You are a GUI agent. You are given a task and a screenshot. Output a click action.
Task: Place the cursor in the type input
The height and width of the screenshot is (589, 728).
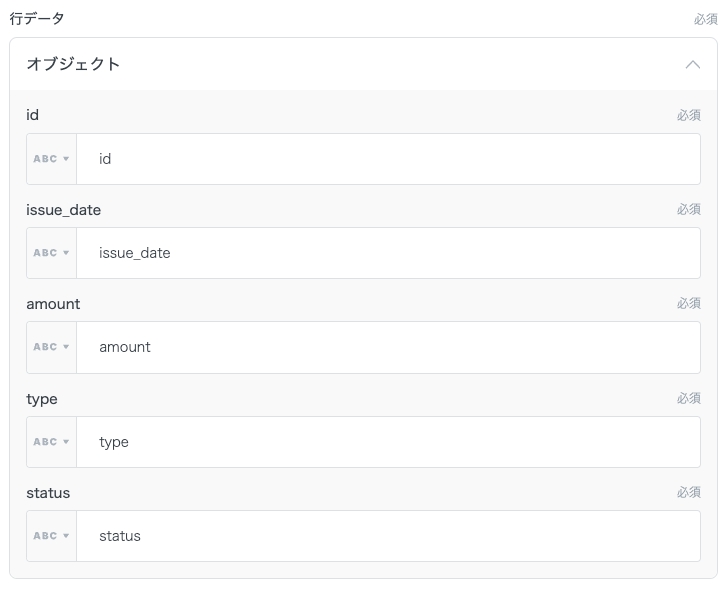(x=388, y=442)
